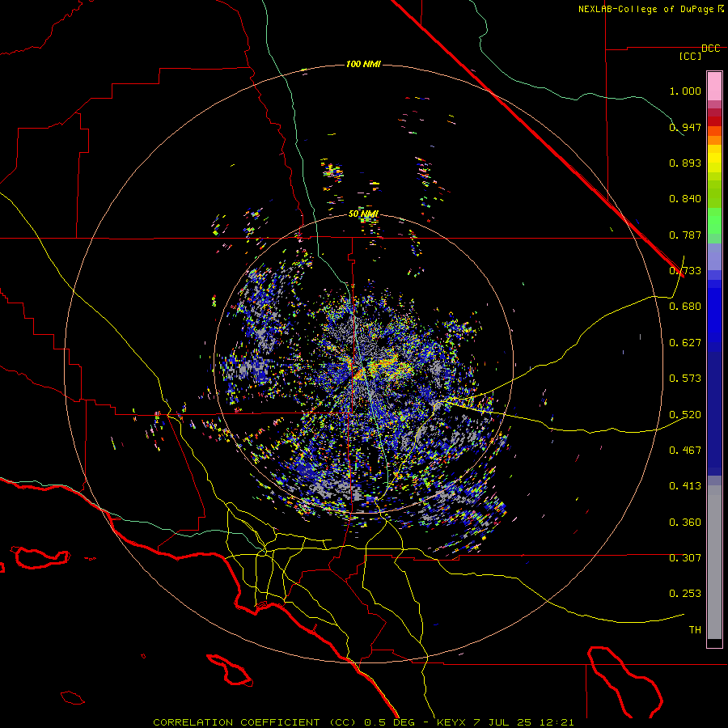Screen dimensions: 728x728
Task: Pick the gray segment of the color bar
Action: (x=714, y=562)
